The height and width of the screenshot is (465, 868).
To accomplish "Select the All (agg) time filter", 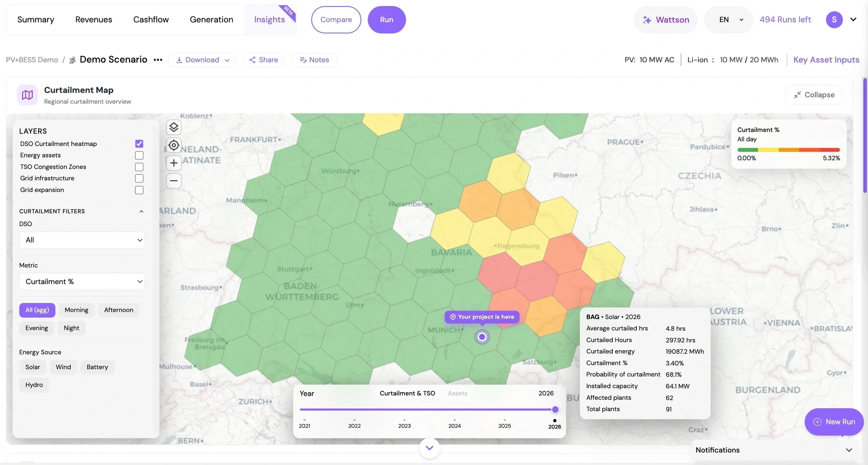I will [37, 310].
